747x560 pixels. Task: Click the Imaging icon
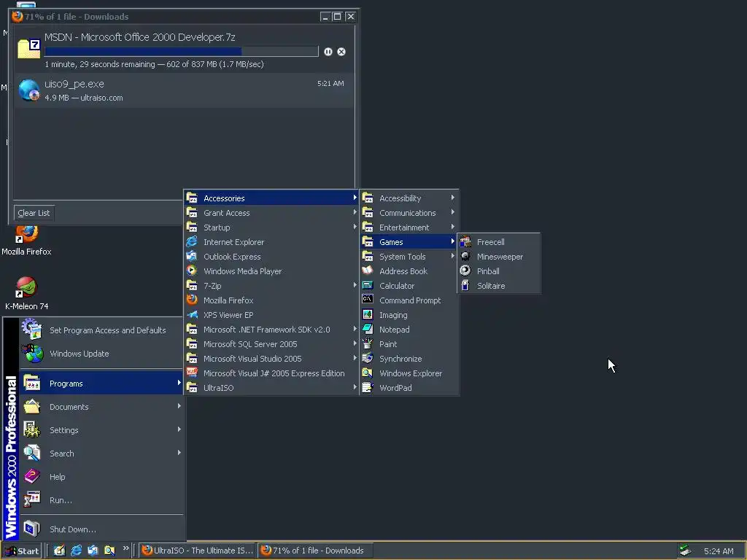368,314
